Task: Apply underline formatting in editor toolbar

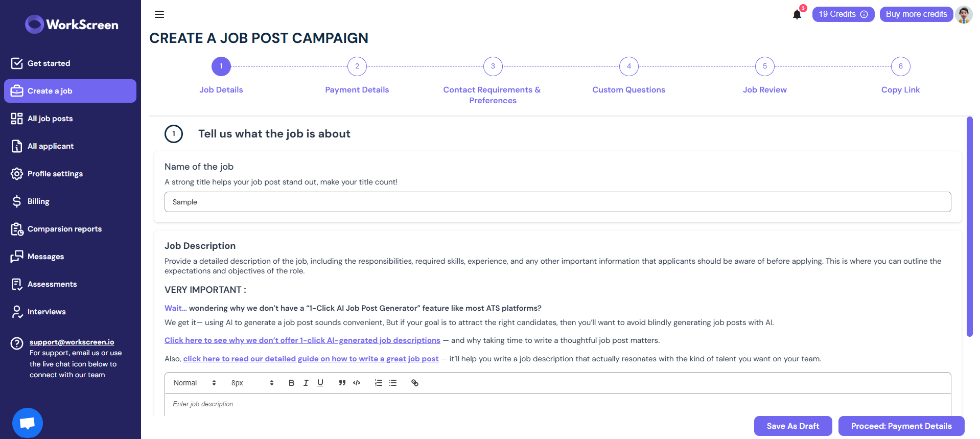Action: [x=320, y=383]
